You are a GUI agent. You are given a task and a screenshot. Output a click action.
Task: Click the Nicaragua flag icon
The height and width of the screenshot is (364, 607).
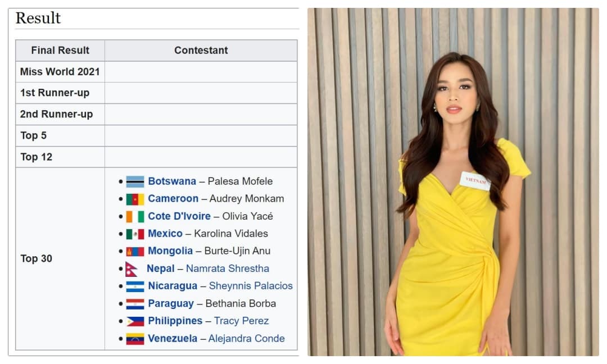[135, 286]
